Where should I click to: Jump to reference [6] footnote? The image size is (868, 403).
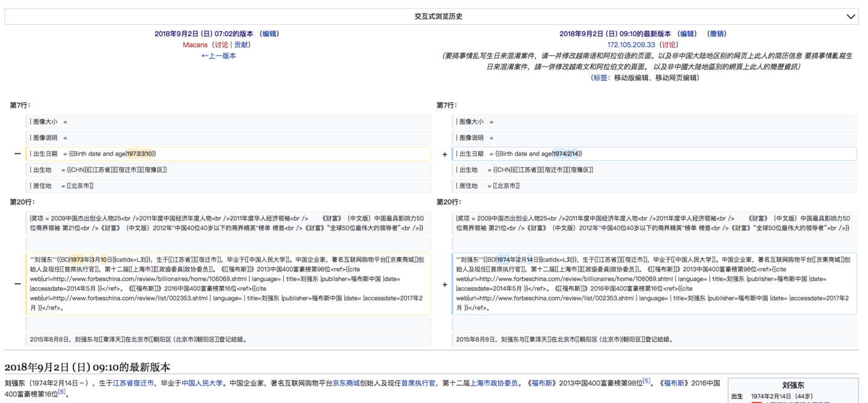pos(61,392)
